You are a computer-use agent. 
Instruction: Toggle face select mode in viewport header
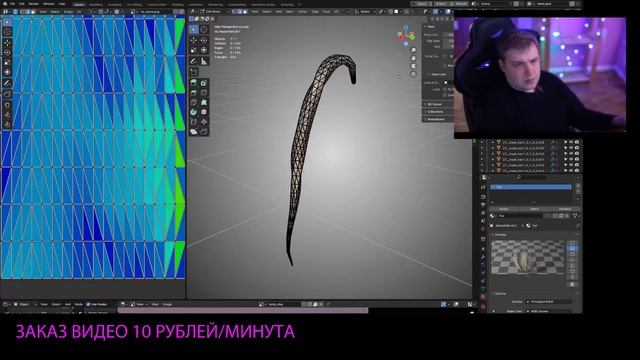click(x=244, y=12)
